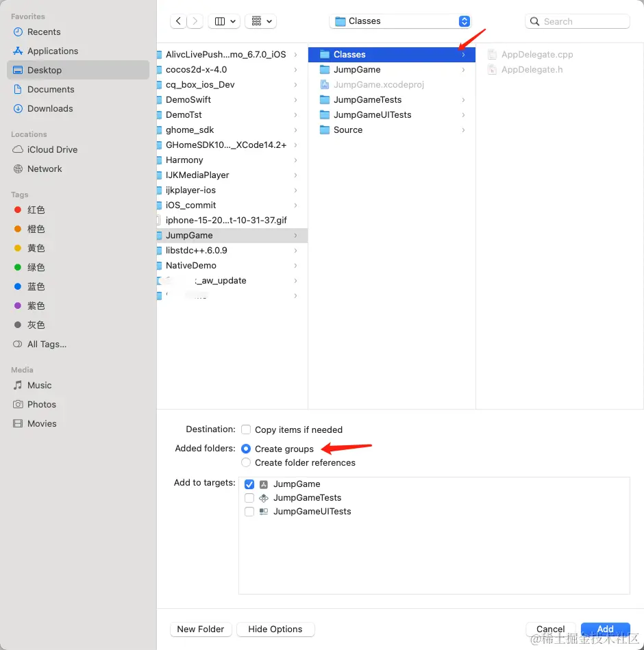Click JumpGame folder icon in second column
Viewport: 644px width, 650px height.
coord(325,70)
